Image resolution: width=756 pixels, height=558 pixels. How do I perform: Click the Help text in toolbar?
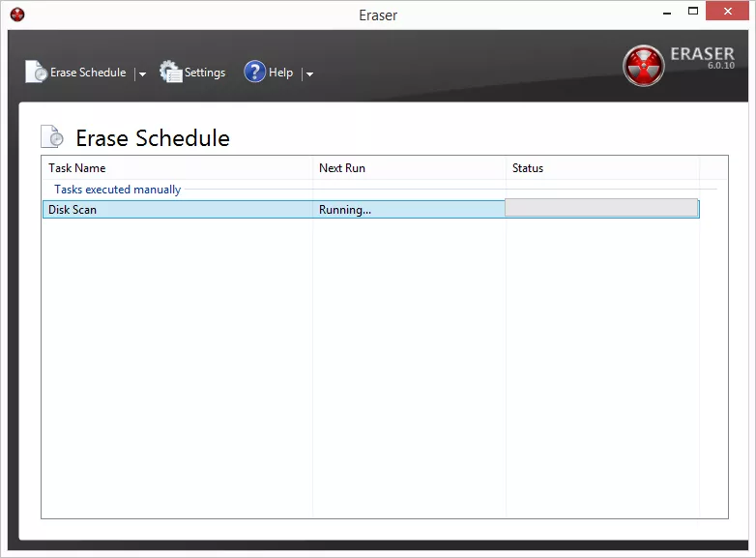(280, 73)
